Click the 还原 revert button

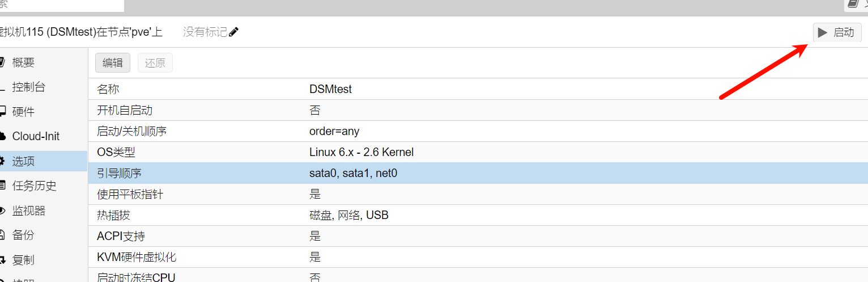[155, 63]
